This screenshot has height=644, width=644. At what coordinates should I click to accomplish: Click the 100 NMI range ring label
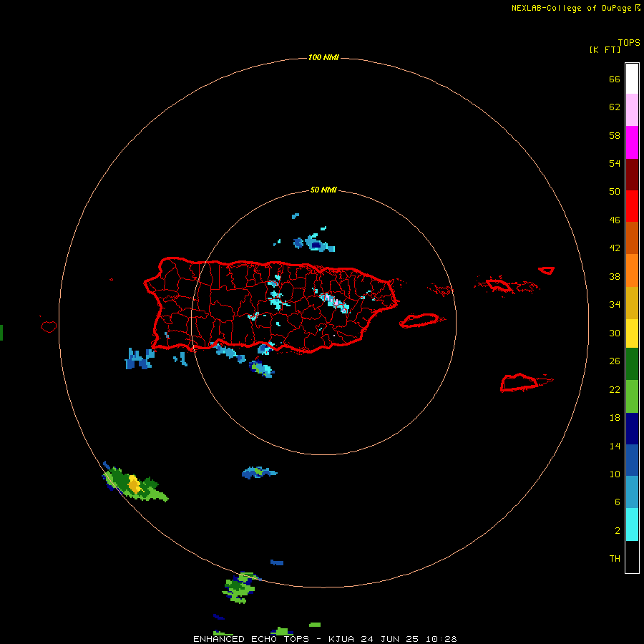(x=323, y=57)
